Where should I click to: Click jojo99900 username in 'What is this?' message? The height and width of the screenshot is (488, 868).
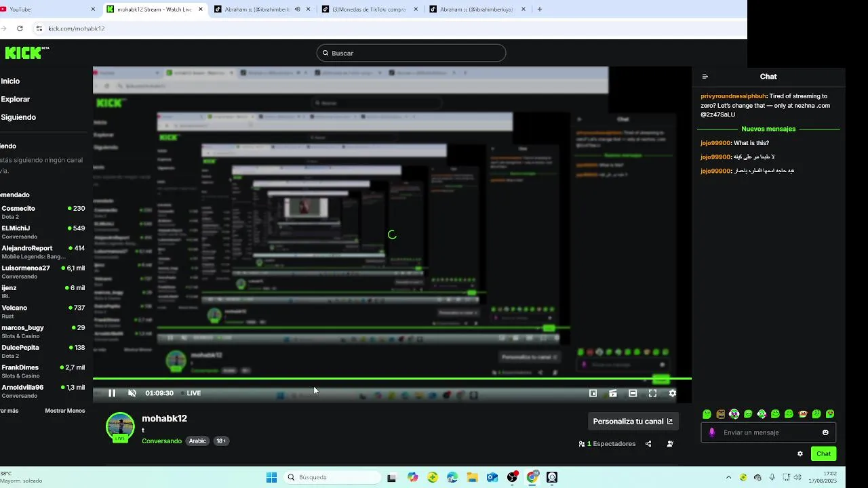[715, 143]
